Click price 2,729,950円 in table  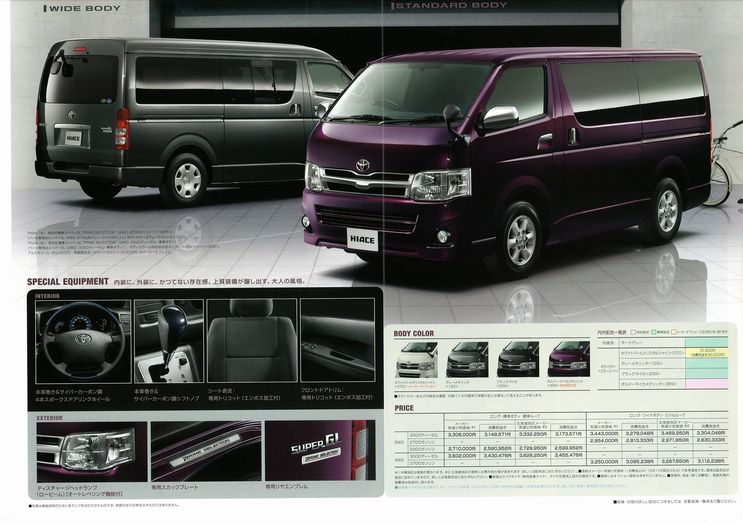(534, 448)
